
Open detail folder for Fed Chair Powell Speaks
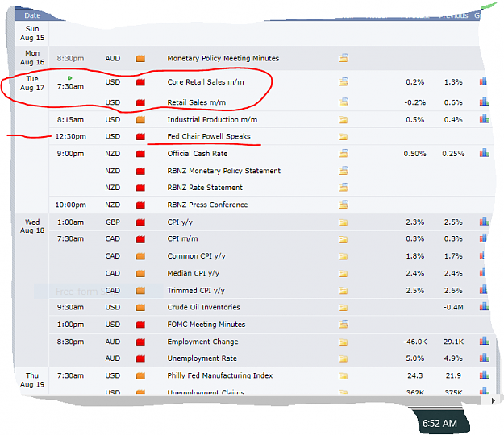click(x=343, y=137)
